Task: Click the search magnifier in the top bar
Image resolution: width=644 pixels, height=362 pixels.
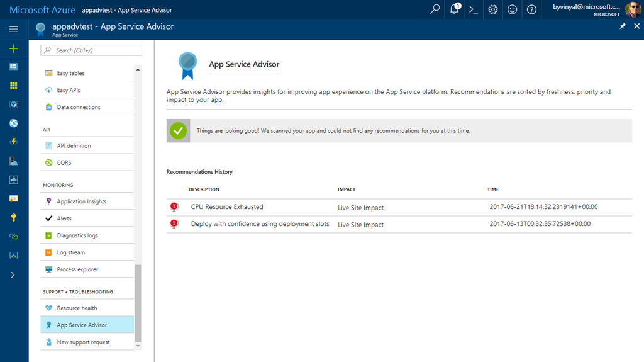Action: (x=435, y=9)
